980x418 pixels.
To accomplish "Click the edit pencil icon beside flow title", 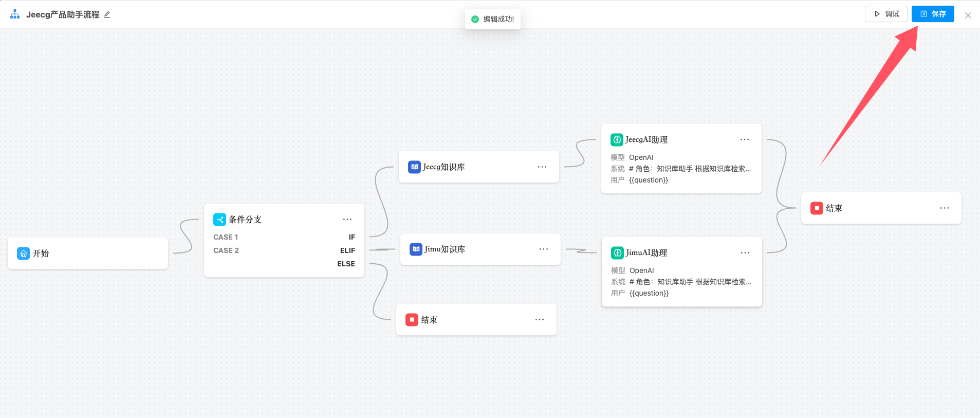I will (107, 14).
